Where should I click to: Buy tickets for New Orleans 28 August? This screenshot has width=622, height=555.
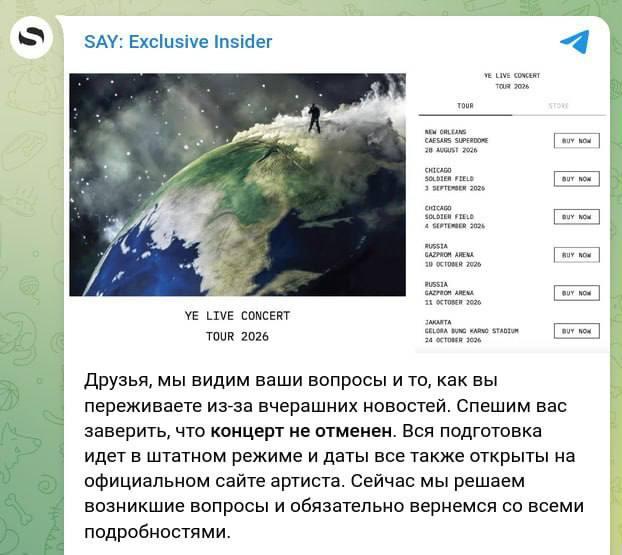click(576, 141)
